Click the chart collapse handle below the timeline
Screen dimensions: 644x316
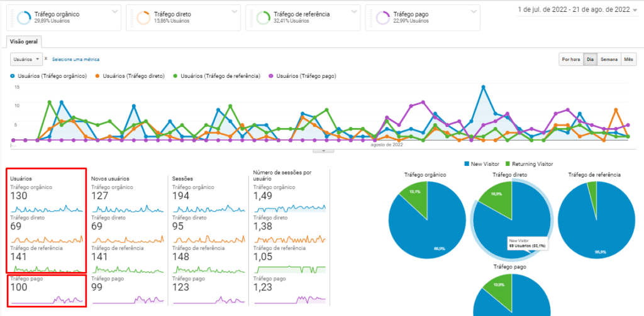point(323,151)
